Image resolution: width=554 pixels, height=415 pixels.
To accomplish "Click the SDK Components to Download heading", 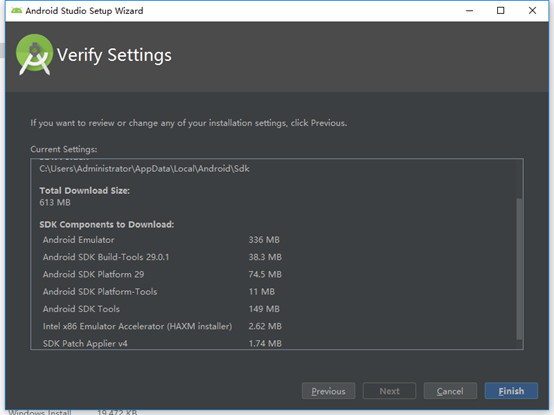I will click(x=107, y=225).
